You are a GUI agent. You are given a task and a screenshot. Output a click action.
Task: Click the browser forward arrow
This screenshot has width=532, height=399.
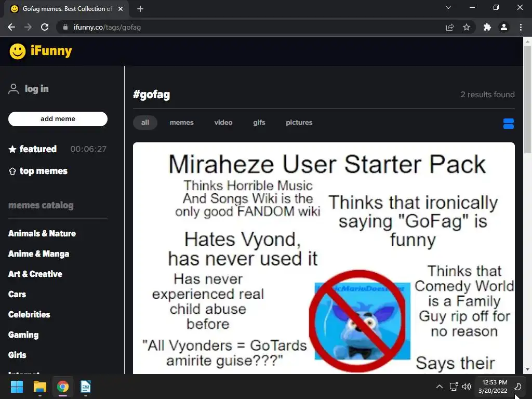(28, 27)
